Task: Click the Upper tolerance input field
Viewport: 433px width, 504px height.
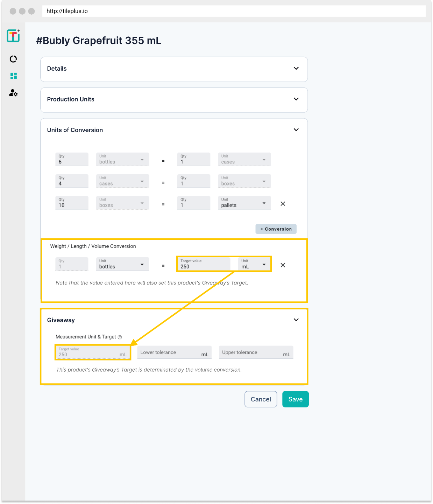Action: 256,352
